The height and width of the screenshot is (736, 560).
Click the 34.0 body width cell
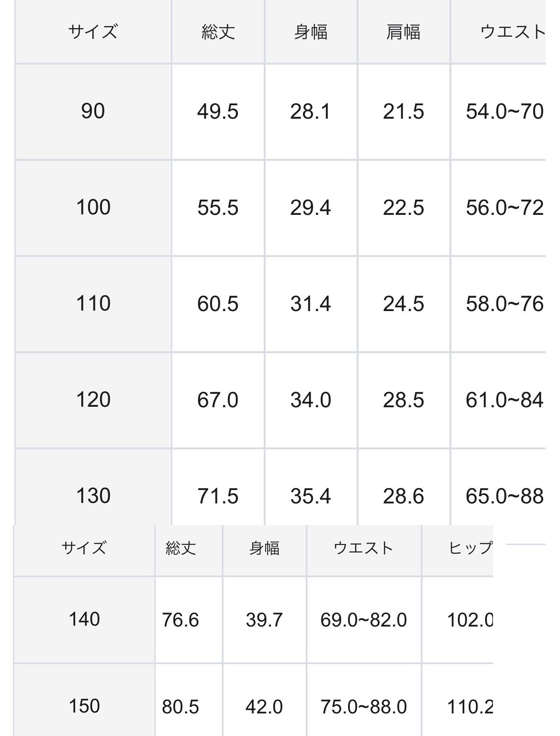[x=311, y=400]
